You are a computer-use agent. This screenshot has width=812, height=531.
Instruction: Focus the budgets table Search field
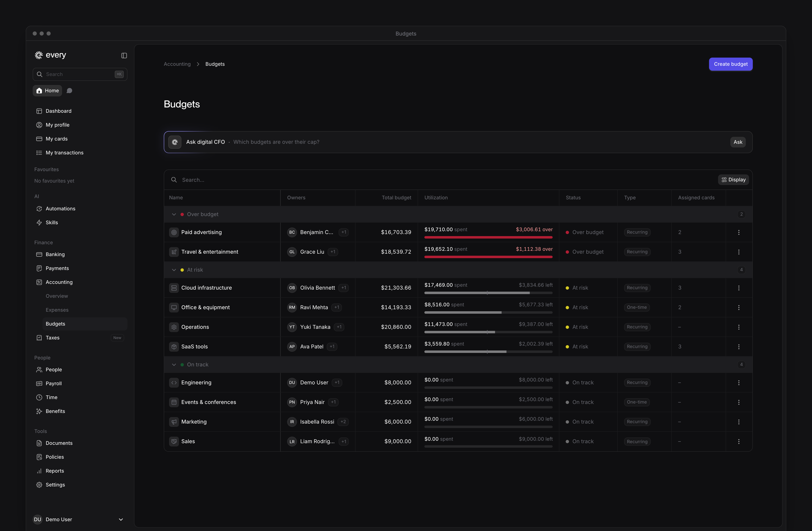pos(440,180)
